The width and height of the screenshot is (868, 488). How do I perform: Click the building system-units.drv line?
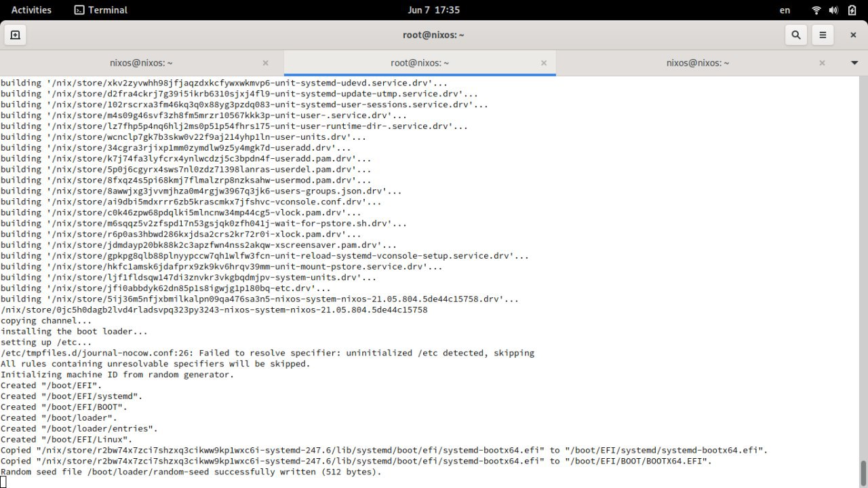pos(189,277)
